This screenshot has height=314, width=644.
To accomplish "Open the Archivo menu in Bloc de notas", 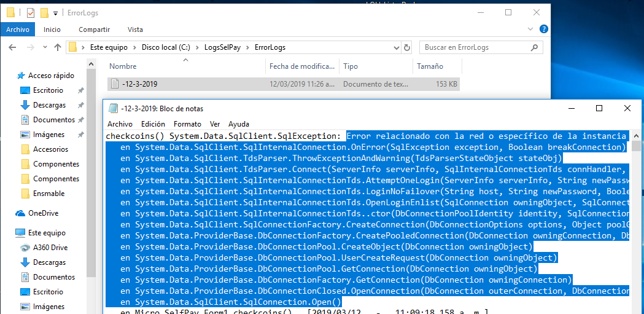I will coord(120,124).
